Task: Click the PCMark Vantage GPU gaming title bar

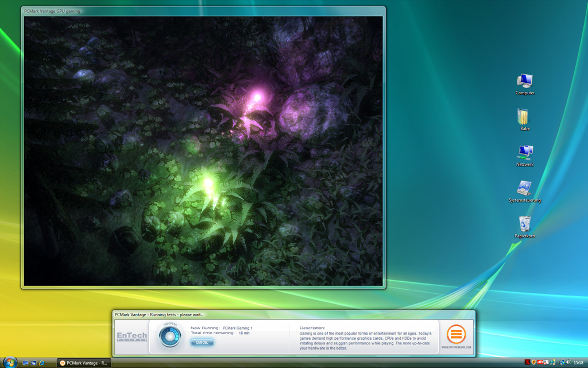Action: (x=172, y=11)
